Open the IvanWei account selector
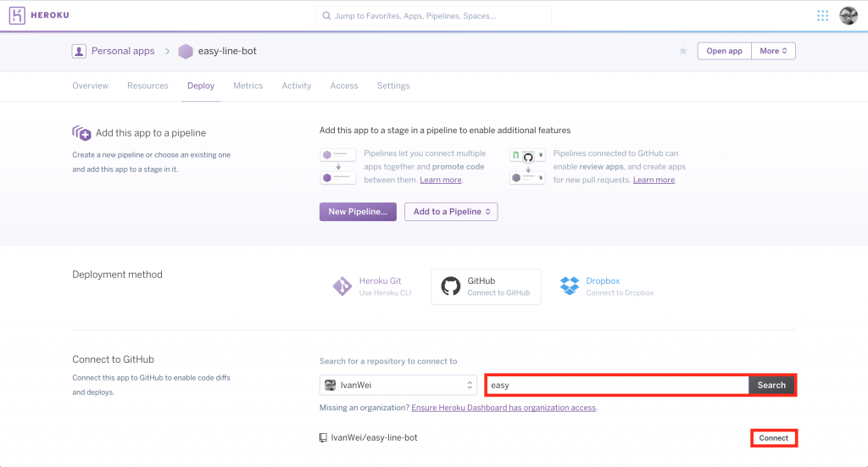This screenshot has width=868, height=467. 398,385
